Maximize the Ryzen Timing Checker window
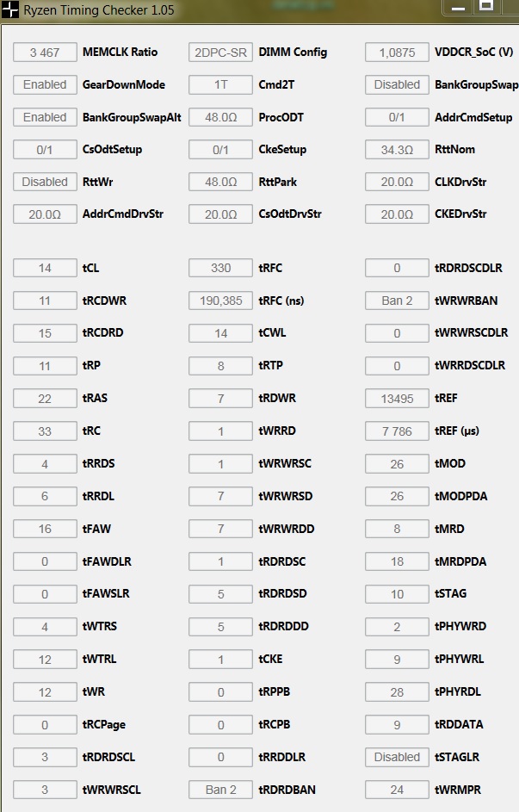This screenshot has width=519, height=812. [x=486, y=7]
